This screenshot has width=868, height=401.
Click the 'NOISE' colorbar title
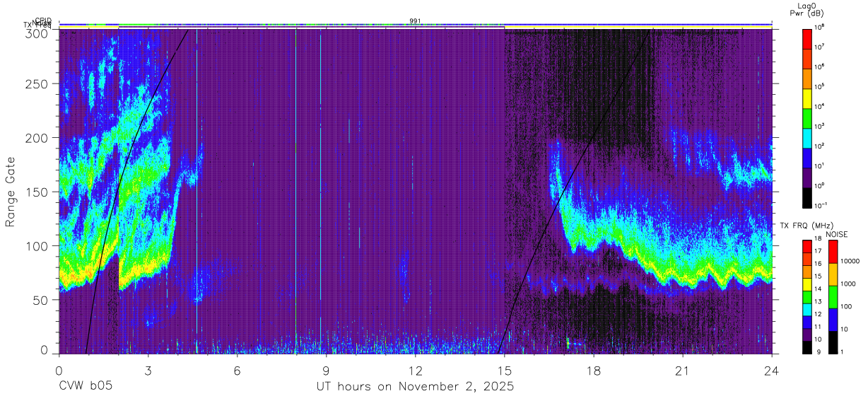pyautogui.click(x=836, y=233)
